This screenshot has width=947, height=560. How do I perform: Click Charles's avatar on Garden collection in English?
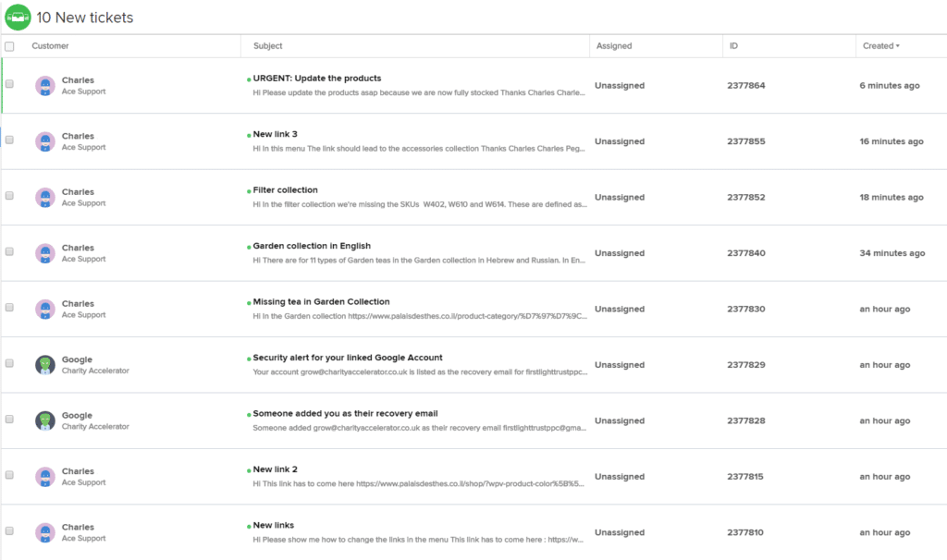point(44,253)
